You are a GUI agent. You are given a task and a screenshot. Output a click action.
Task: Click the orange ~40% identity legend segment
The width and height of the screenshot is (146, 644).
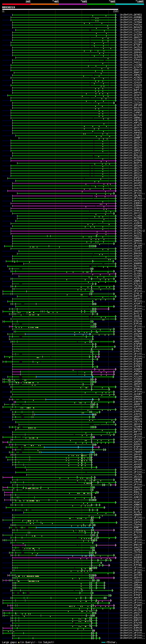(45, 4)
